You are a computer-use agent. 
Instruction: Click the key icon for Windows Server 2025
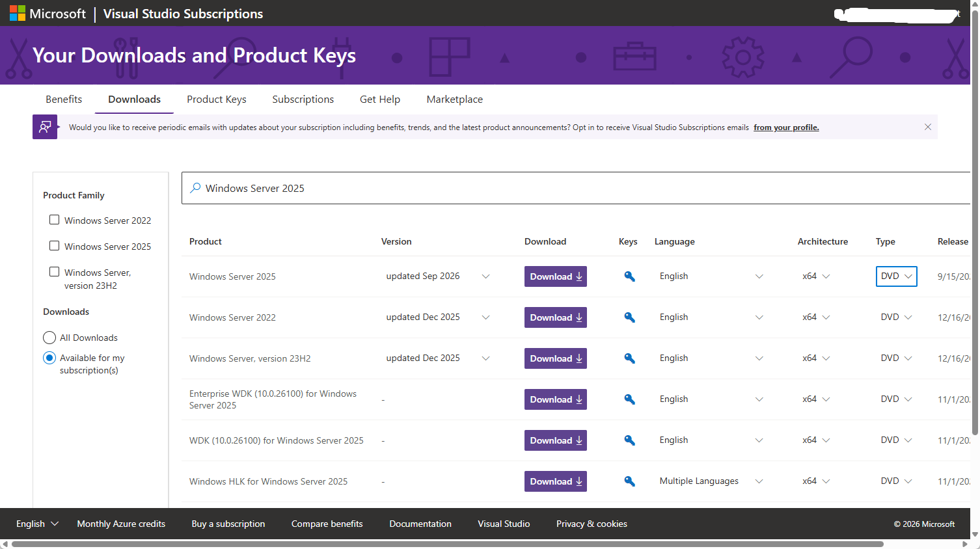[x=629, y=276]
